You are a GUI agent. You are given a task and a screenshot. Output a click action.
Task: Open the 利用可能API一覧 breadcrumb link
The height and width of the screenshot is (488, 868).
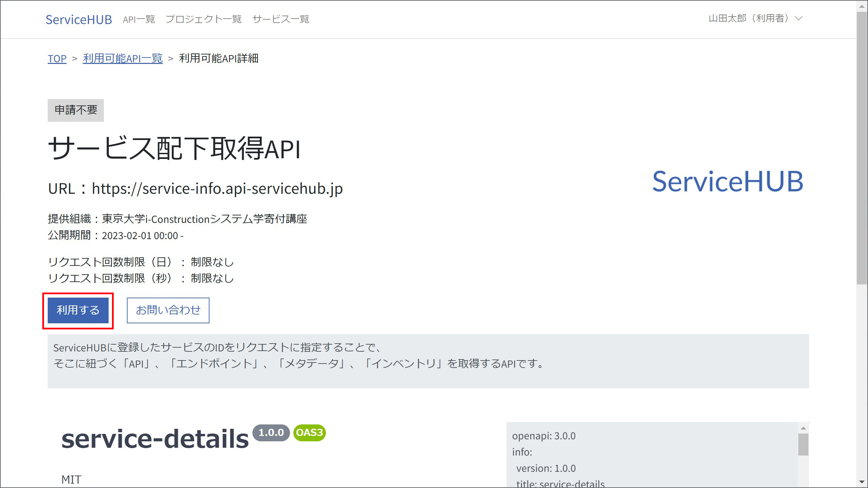(123, 59)
